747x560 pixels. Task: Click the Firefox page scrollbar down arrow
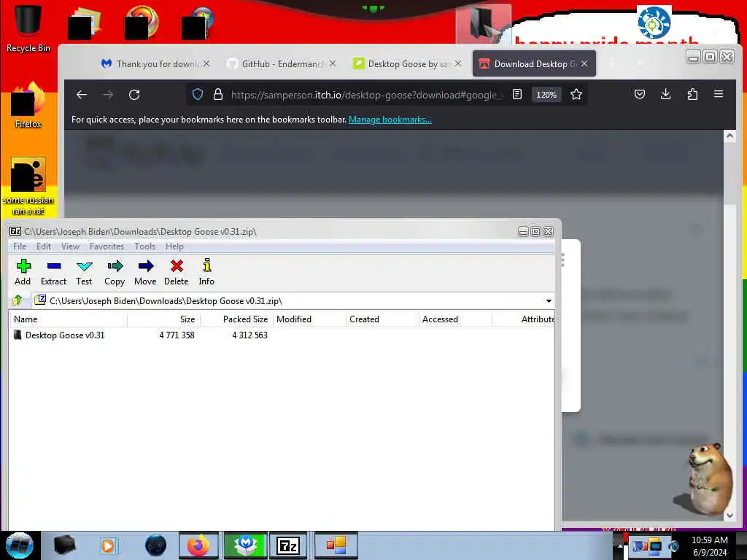(729, 516)
